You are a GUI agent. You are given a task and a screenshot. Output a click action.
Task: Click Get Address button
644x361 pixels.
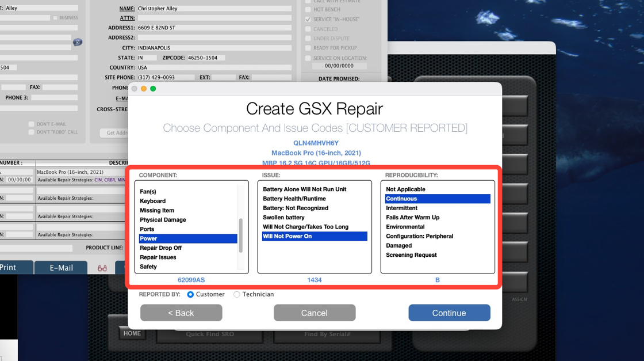[114, 133]
